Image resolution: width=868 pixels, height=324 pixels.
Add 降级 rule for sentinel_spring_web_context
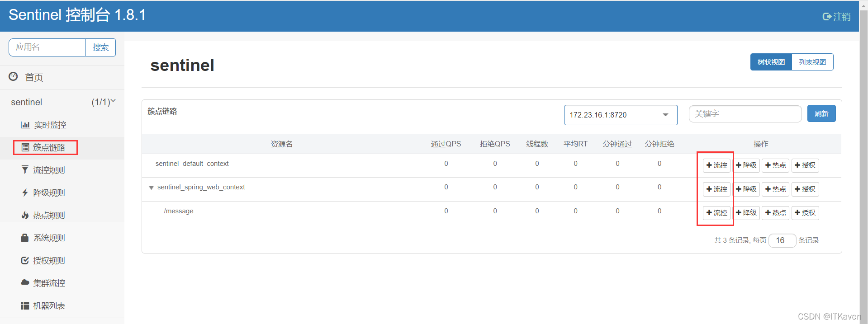pyautogui.click(x=746, y=189)
